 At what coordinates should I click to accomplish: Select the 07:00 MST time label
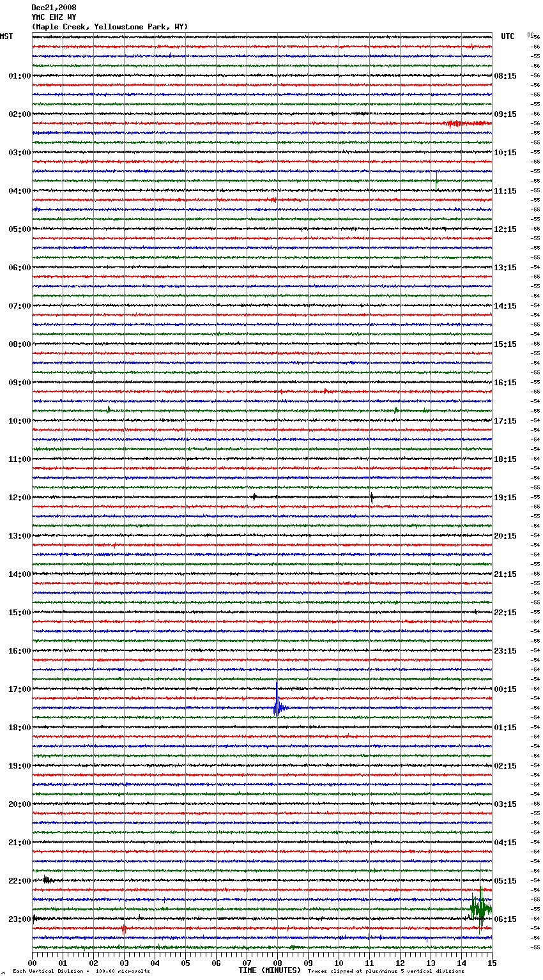(20, 306)
